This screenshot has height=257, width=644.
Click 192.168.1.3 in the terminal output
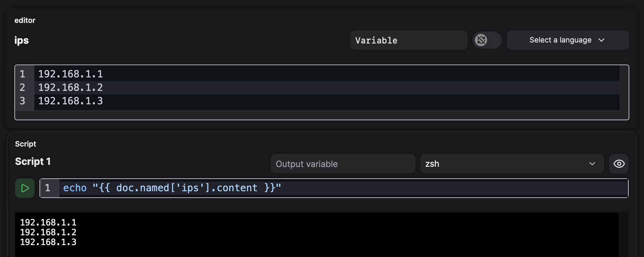click(x=48, y=242)
